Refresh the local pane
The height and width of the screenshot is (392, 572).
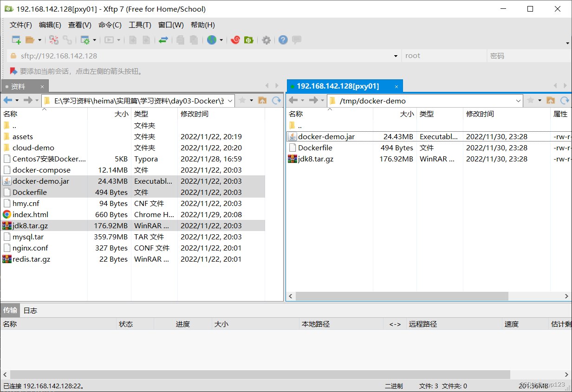click(x=277, y=100)
